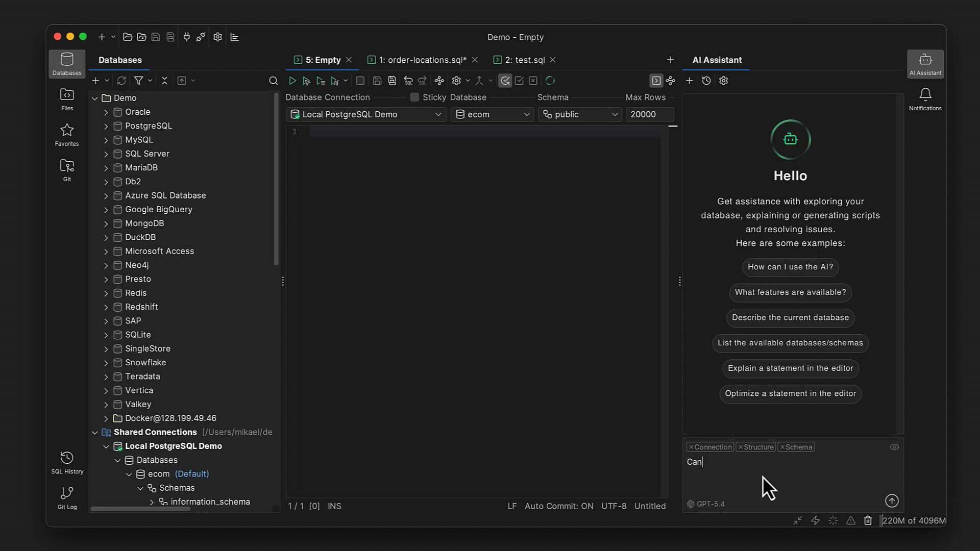
Task: Run the SQL script with the play icon
Action: (292, 81)
